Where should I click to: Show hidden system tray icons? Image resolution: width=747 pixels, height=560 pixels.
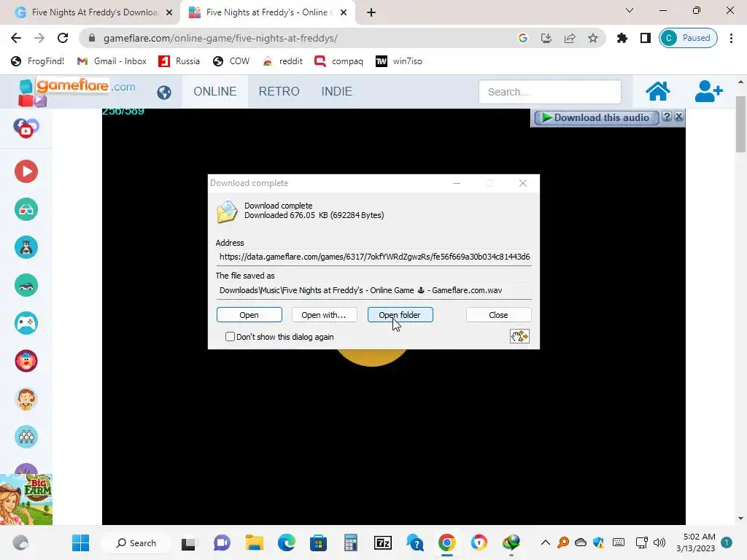pos(546,542)
